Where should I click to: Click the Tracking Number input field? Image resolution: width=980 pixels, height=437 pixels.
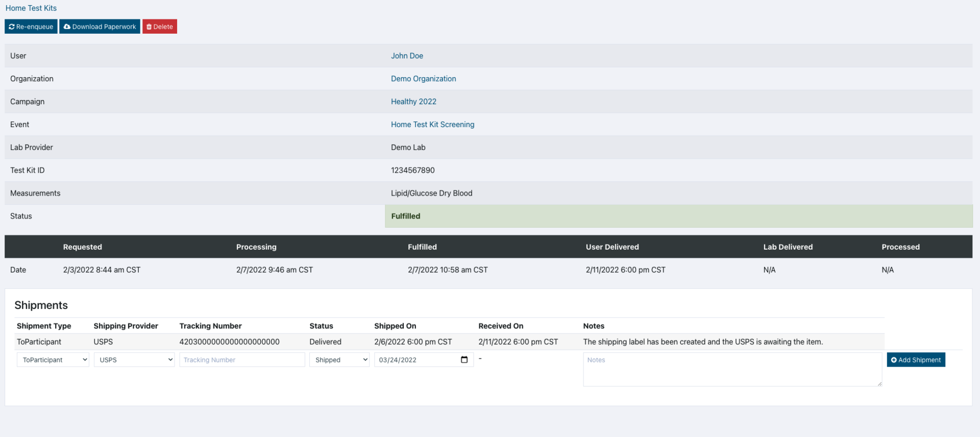242,360
